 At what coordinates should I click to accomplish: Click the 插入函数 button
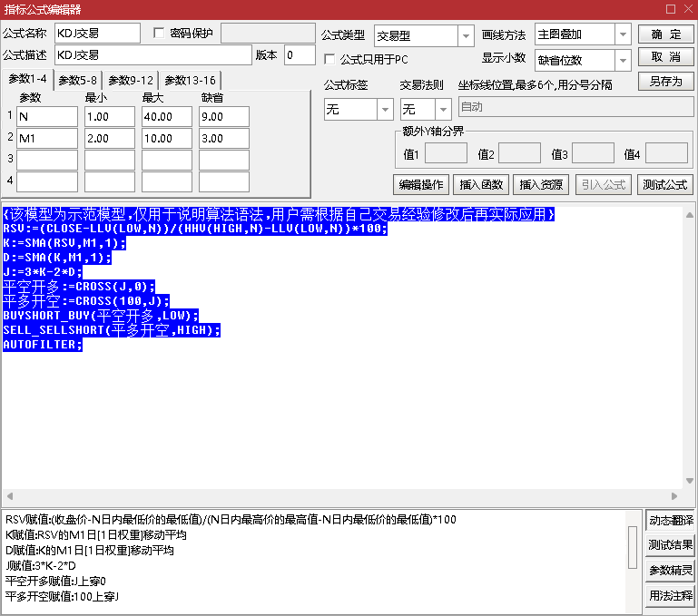(481, 185)
